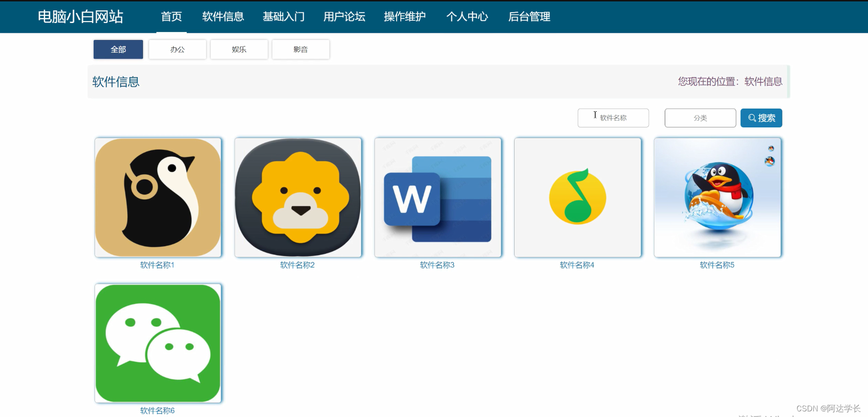The width and height of the screenshot is (868, 417).
Task: Open the 首页 navigation tab
Action: [x=171, y=17]
